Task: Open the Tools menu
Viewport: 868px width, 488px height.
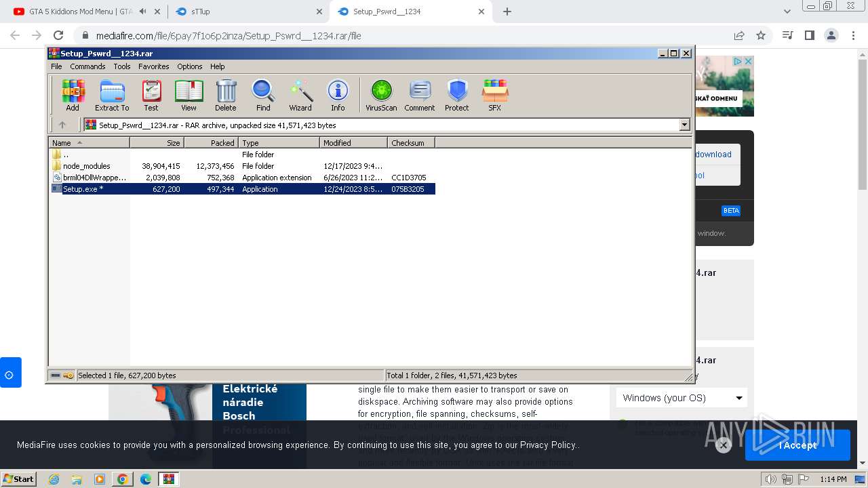Action: [x=122, y=66]
